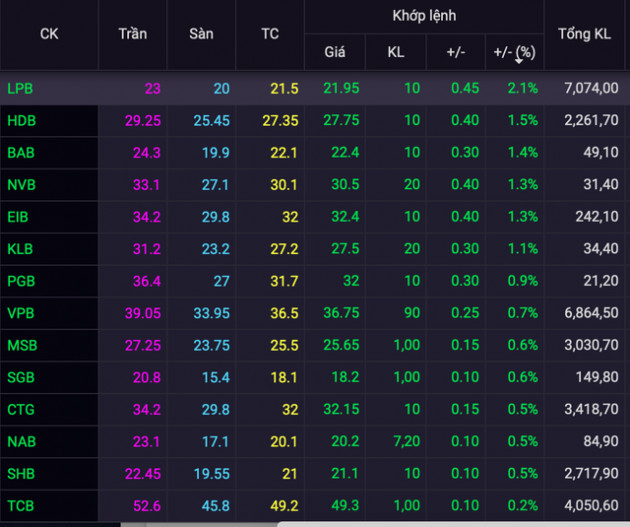Image resolution: width=630 pixels, height=527 pixels.
Task: Open the HDB stock ticker
Action: pyautogui.click(x=22, y=121)
